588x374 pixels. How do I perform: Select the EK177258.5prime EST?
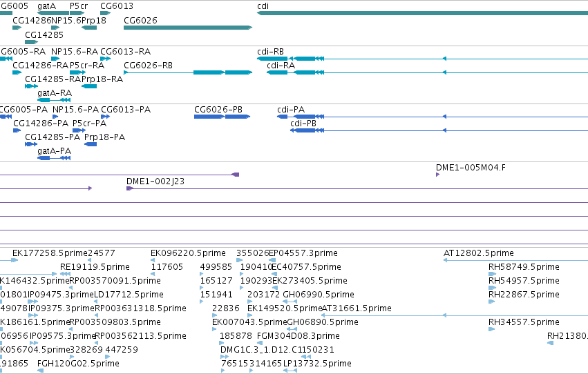pyautogui.click(x=15, y=260)
